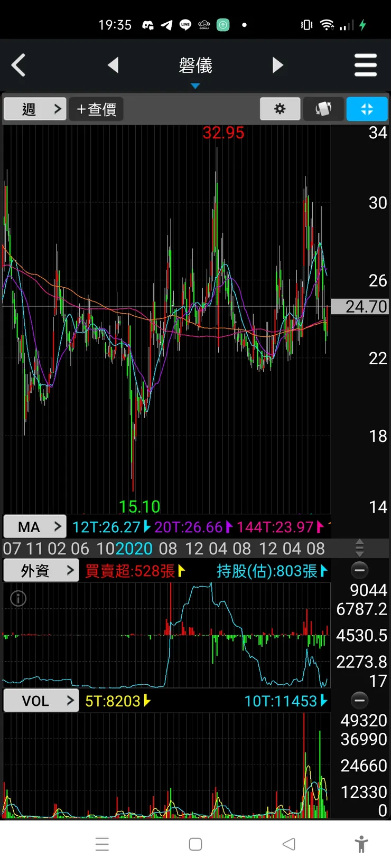Collapse the 外資 sub-chart with minus button
This screenshot has width=391, height=868.
[360, 570]
